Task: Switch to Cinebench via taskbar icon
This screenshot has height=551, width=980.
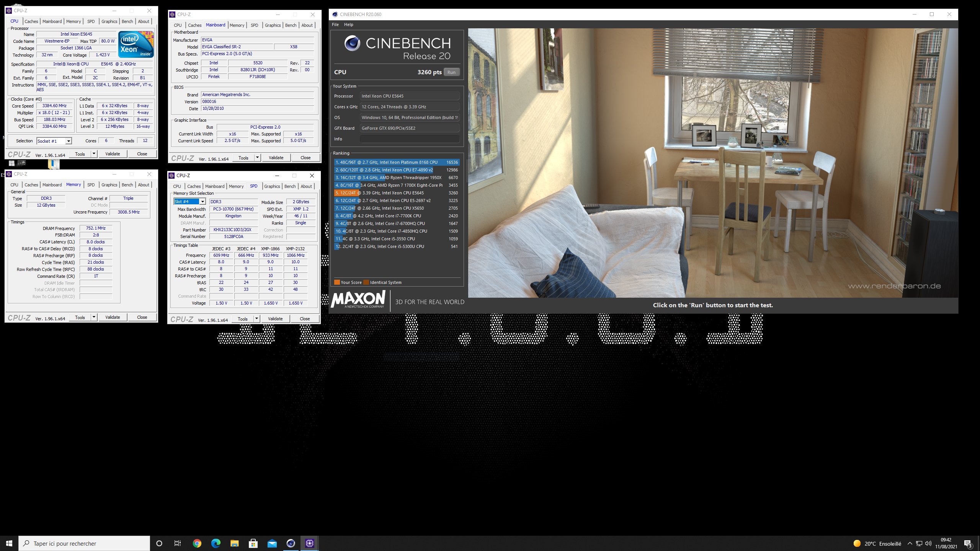Action: coord(291,543)
